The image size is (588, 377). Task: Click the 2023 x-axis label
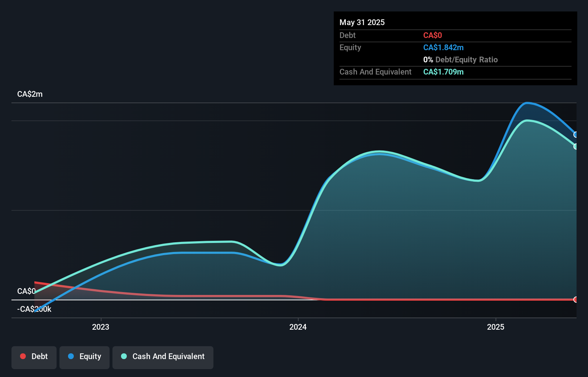tap(101, 327)
